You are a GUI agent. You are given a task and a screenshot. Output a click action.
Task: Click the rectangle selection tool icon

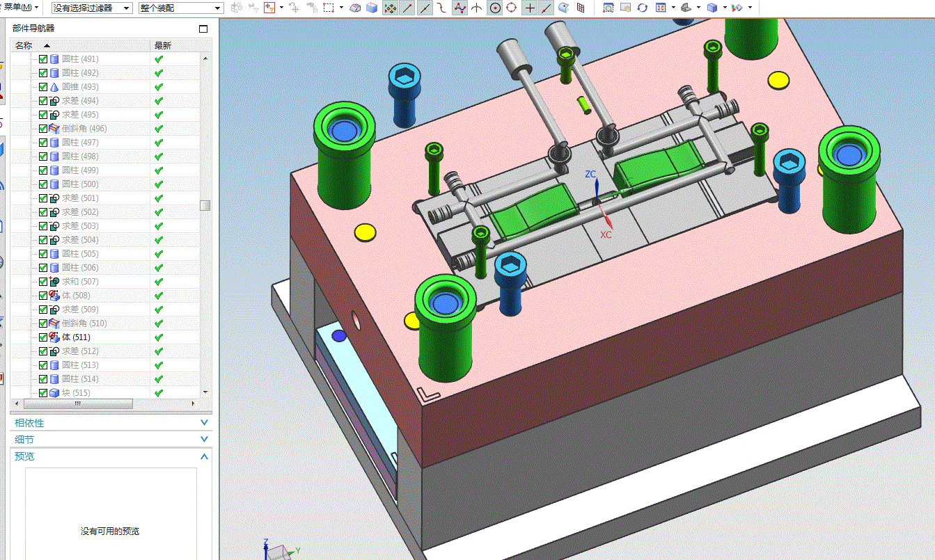[x=329, y=8]
